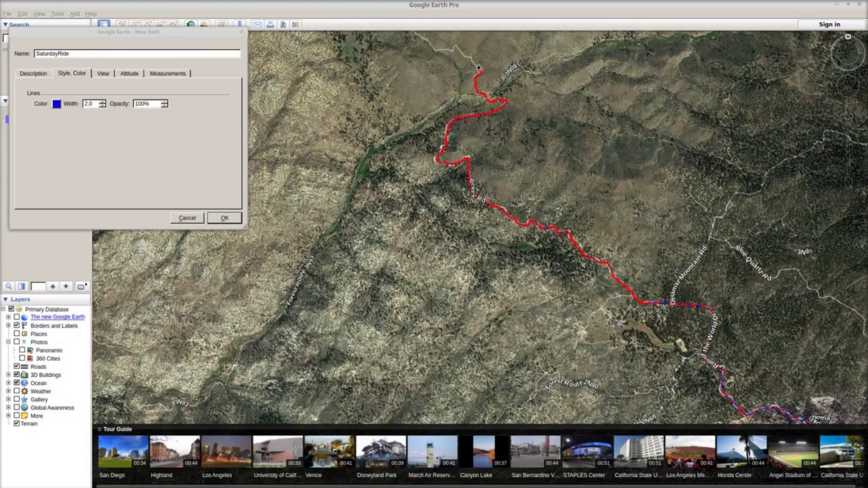Click the navigation compass North indicator

848,37
